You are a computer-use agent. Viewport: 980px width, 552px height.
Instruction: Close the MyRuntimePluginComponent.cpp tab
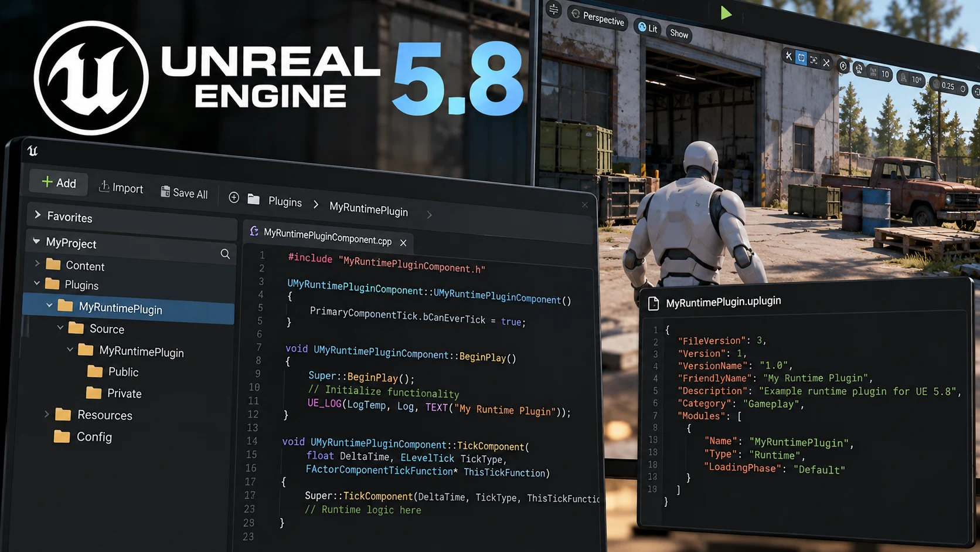click(x=403, y=242)
